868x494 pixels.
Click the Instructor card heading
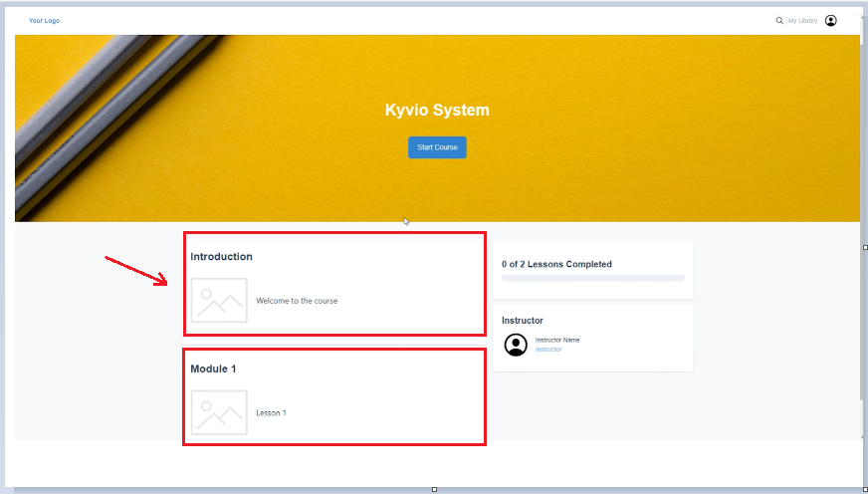523,321
